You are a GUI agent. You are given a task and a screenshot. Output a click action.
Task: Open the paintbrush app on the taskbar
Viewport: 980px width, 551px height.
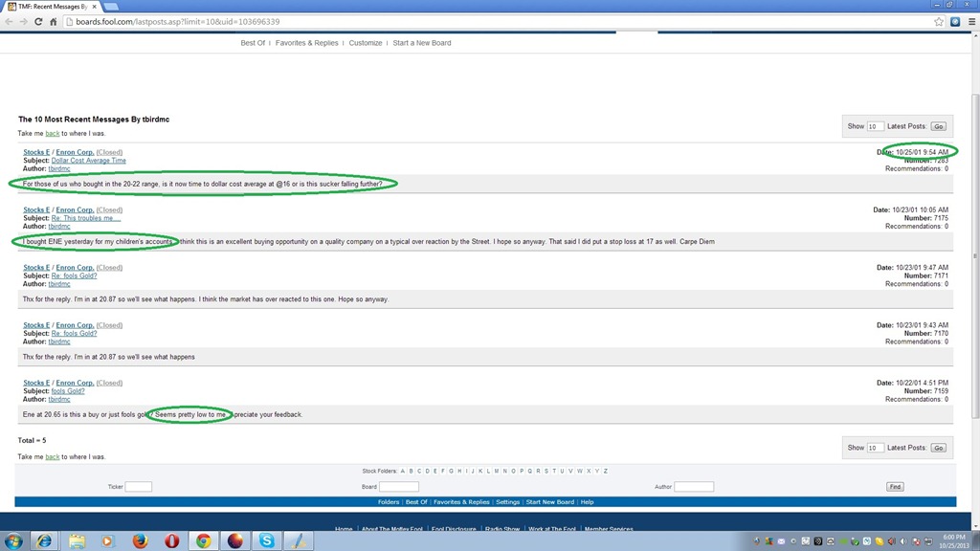(x=299, y=541)
